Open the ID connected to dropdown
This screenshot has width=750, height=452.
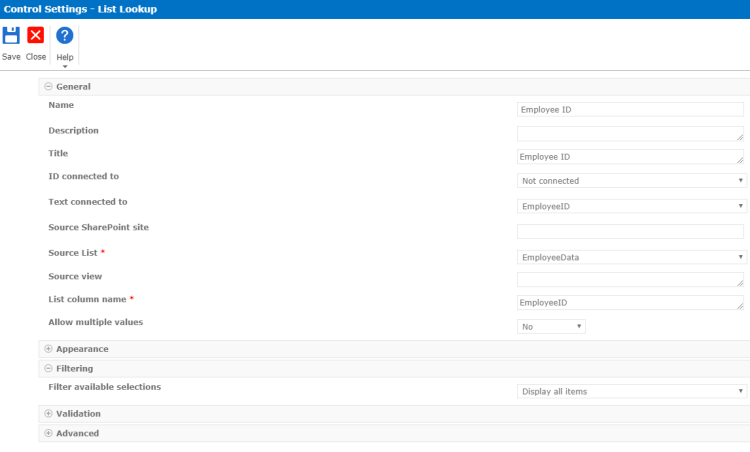631,181
